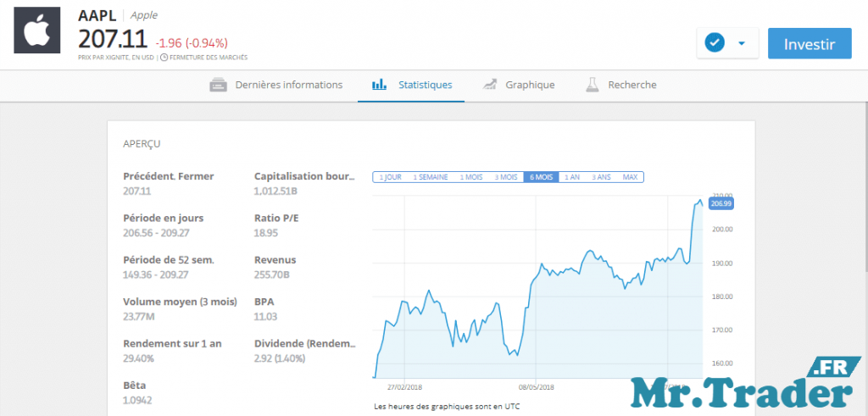Click the AAPL ticker symbol
This screenshot has width=868, height=416.
(x=97, y=15)
